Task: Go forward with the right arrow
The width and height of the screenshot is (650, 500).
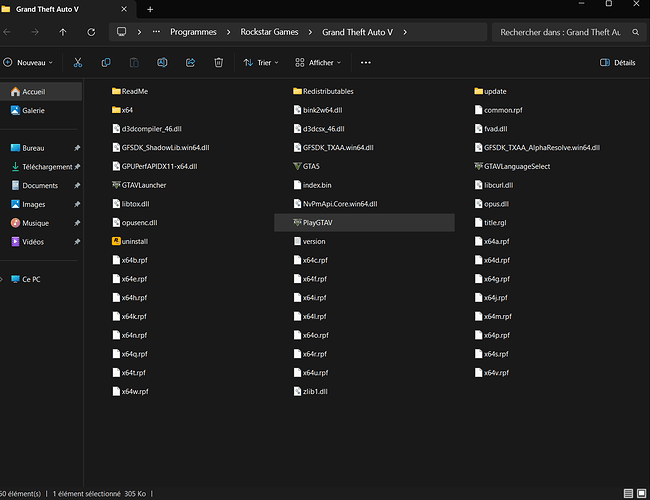Action: pos(35,32)
